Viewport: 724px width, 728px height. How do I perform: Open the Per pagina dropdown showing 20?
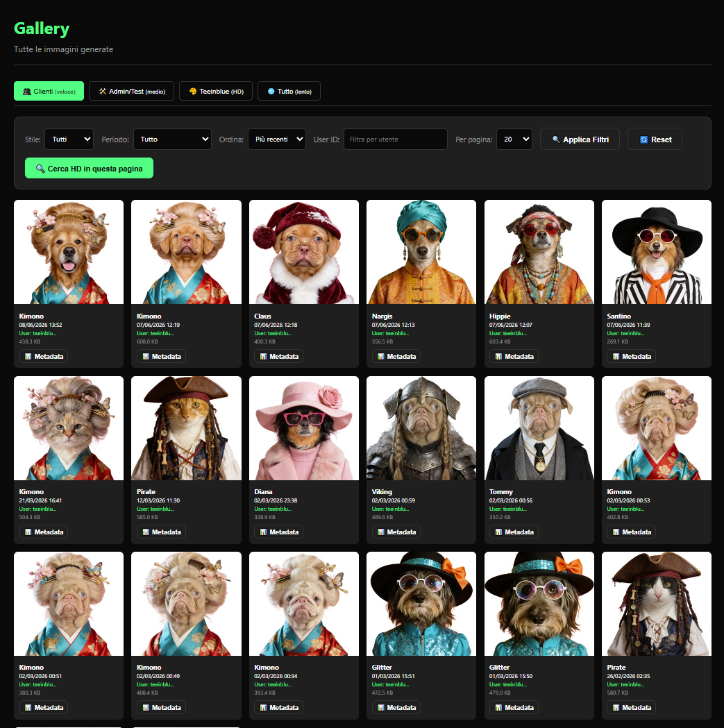[514, 139]
